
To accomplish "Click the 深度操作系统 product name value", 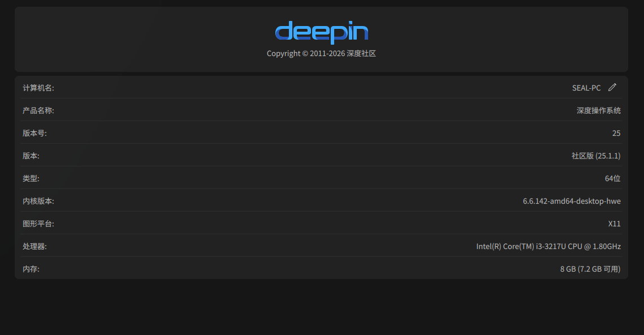I will [598, 110].
